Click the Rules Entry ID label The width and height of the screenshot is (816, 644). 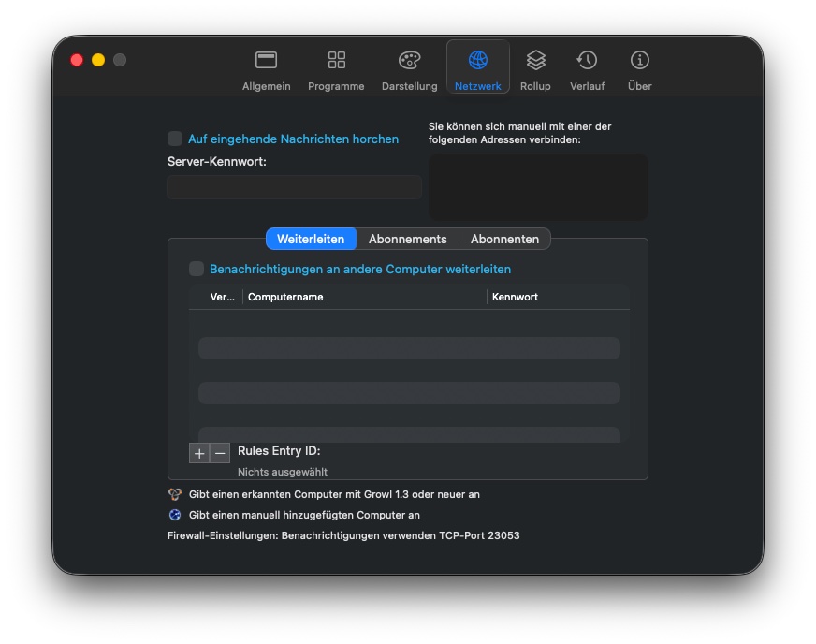click(279, 451)
